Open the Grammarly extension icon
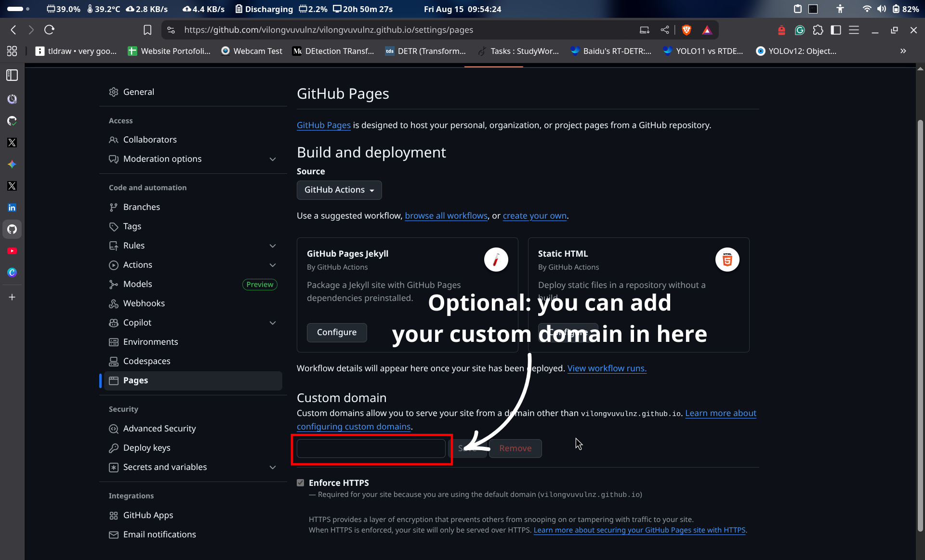The width and height of the screenshot is (925, 560). pyautogui.click(x=800, y=30)
